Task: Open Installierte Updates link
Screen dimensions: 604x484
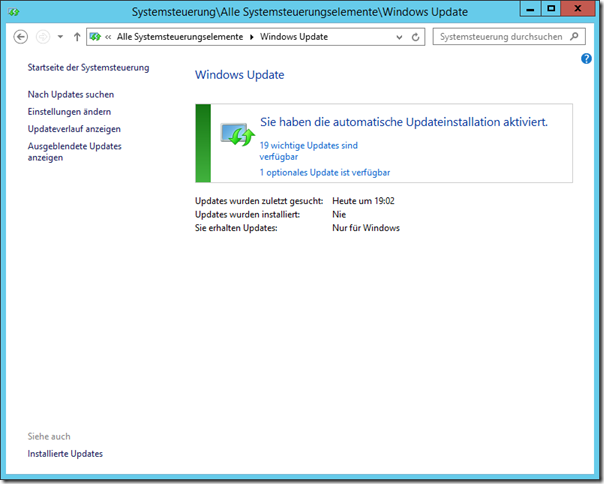Action: [x=65, y=454]
